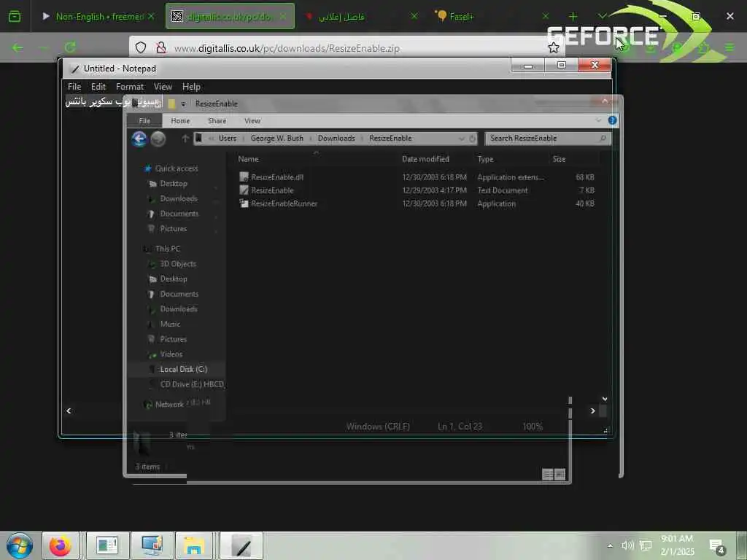The image size is (747, 560).
Task: Click the Windows Start orb
Action: 20,545
